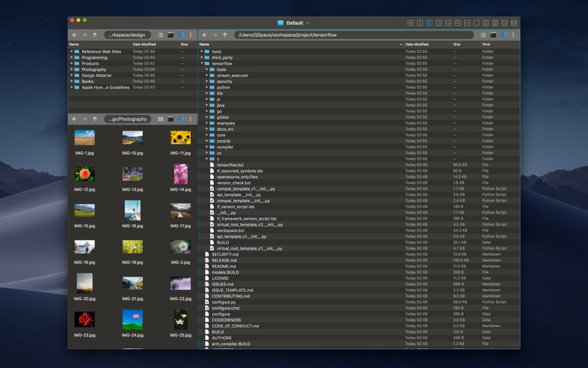This screenshot has width=588, height=368.
Task: Switch to the four-row pane layout
Action: click(514, 23)
